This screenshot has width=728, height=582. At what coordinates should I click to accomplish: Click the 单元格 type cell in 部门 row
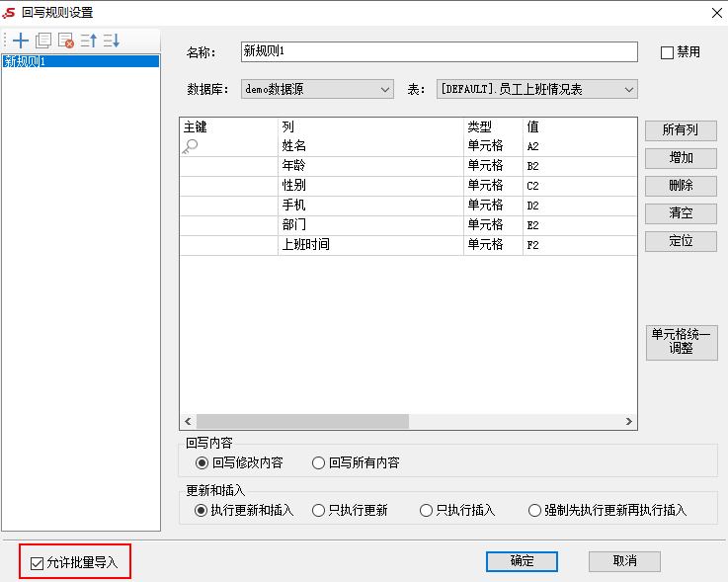point(494,225)
